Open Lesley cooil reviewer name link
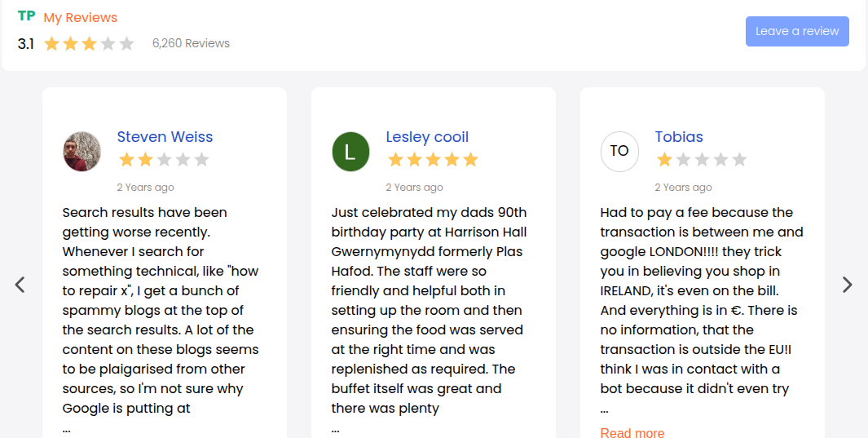This screenshot has height=438, width=868. (x=427, y=137)
